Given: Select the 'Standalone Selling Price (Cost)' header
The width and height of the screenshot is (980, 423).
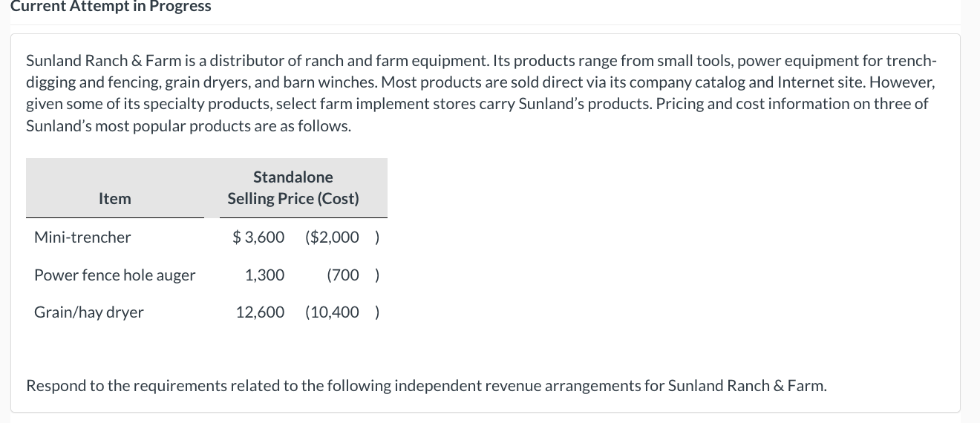Looking at the screenshot, I should (x=293, y=188).
